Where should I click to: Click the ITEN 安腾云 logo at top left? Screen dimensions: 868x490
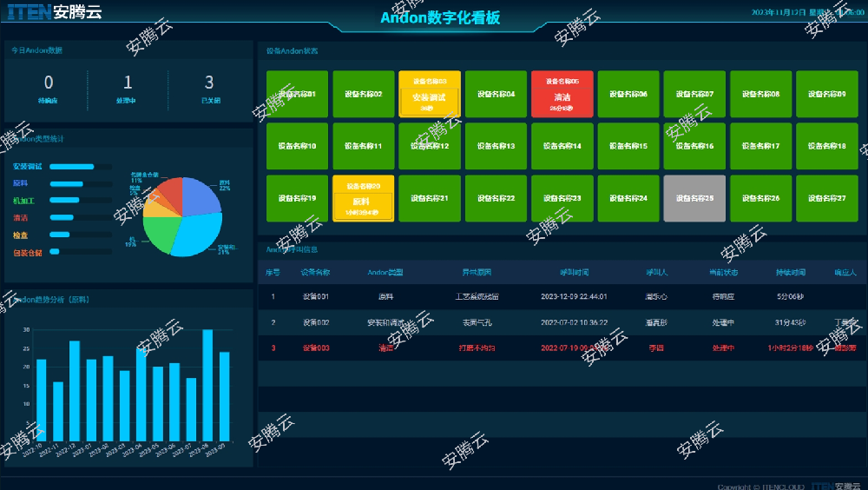click(x=54, y=13)
